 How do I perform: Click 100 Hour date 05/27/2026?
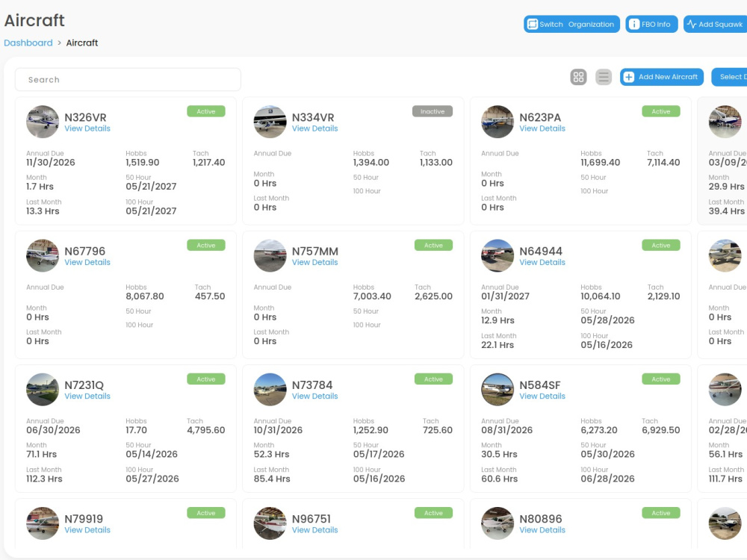click(152, 479)
